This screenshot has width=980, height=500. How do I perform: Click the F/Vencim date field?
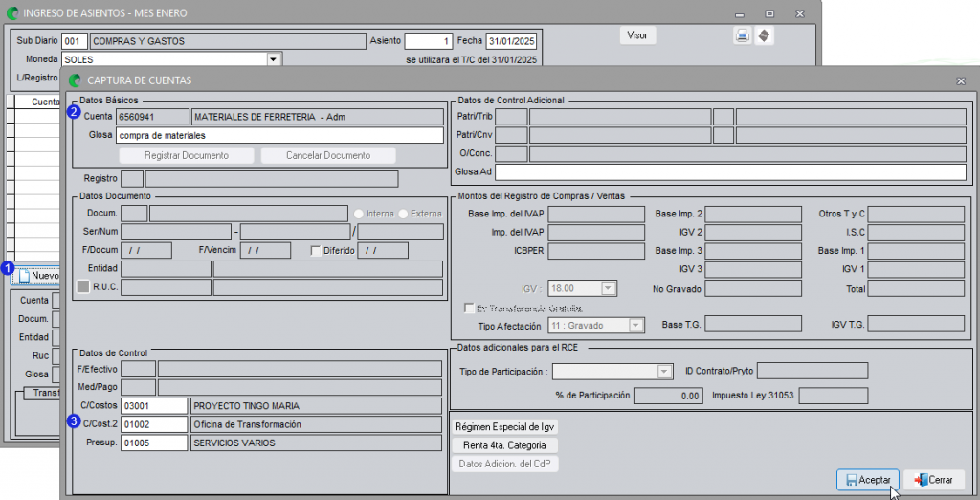click(265, 251)
